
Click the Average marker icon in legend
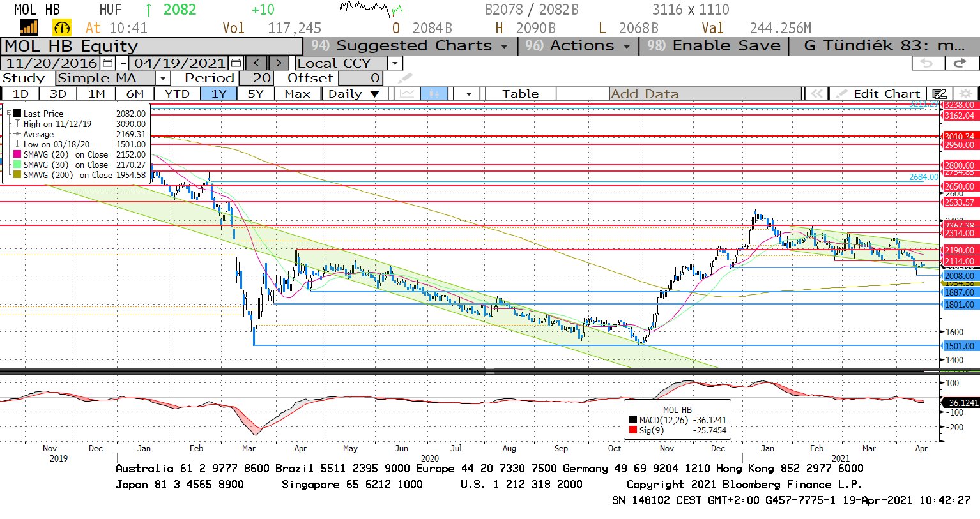click(17, 134)
